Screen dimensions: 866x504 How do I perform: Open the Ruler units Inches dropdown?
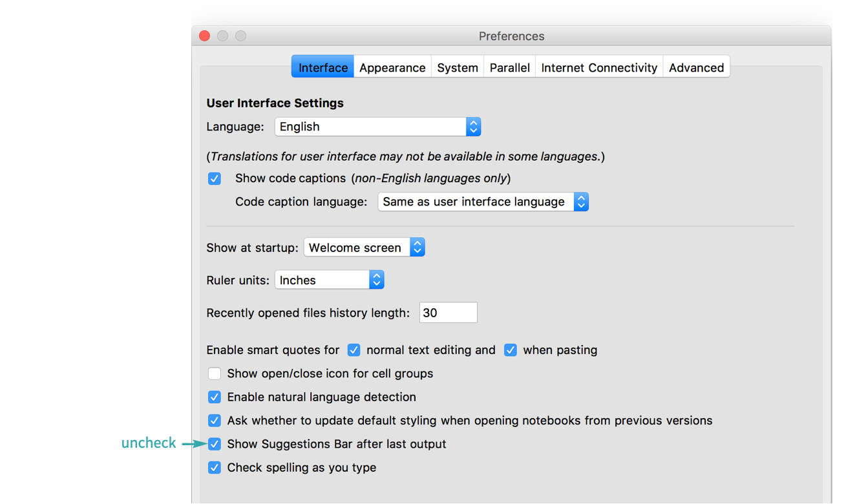tap(329, 280)
